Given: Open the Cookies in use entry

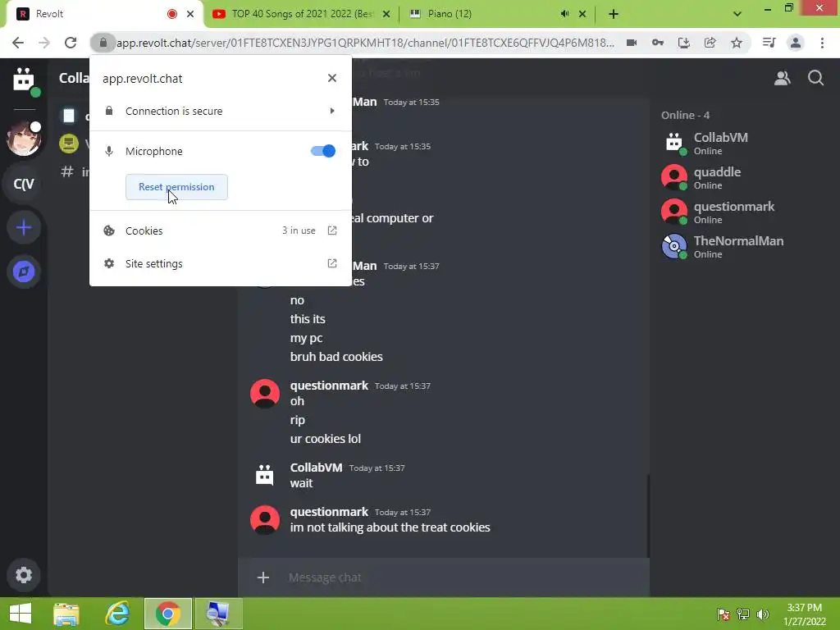Looking at the screenshot, I should coord(220,231).
